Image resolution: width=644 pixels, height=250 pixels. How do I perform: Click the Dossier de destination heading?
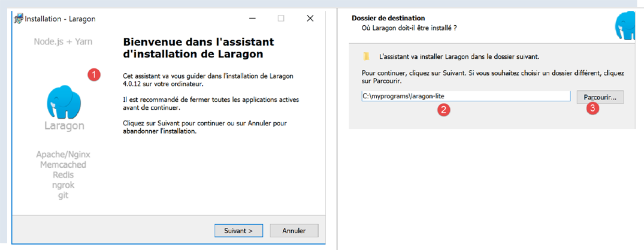pyautogui.click(x=388, y=18)
